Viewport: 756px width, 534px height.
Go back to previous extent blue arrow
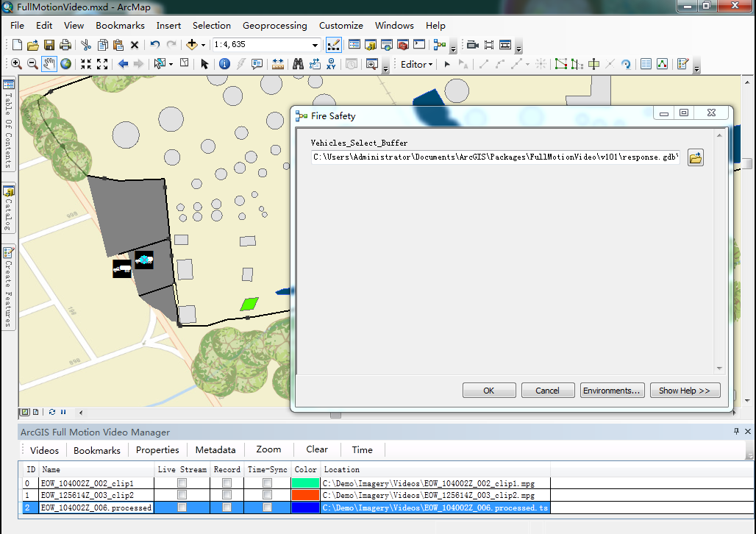pyautogui.click(x=123, y=64)
